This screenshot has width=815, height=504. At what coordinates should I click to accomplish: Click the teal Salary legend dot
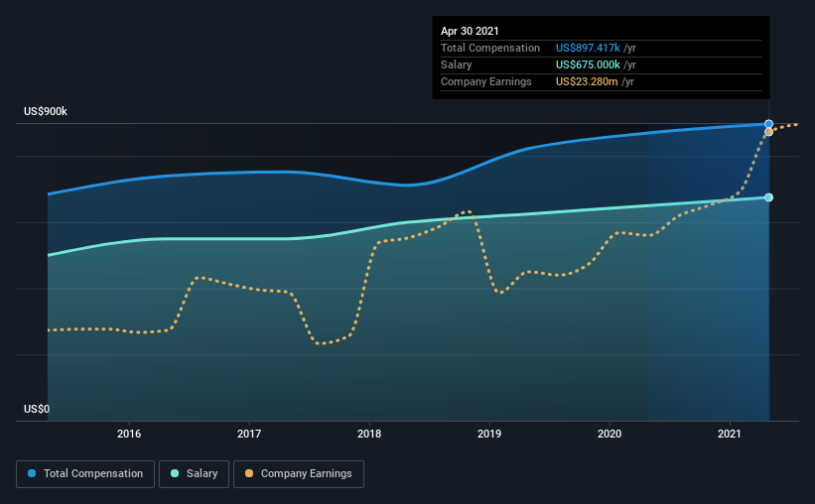point(175,473)
